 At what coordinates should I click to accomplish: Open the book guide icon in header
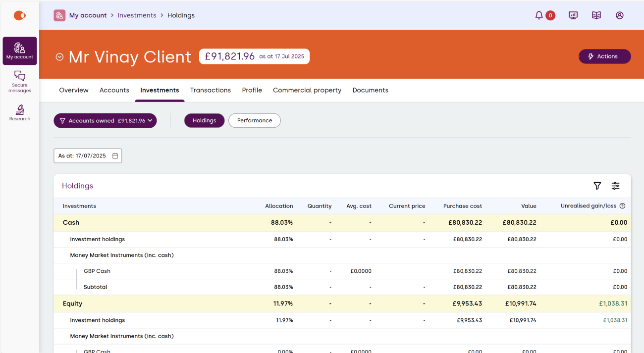pyautogui.click(x=596, y=15)
